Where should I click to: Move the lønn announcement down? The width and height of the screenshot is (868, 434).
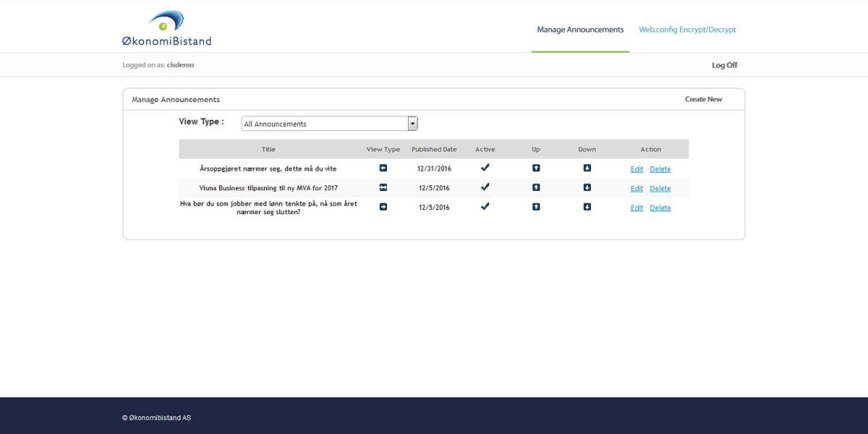pos(587,207)
